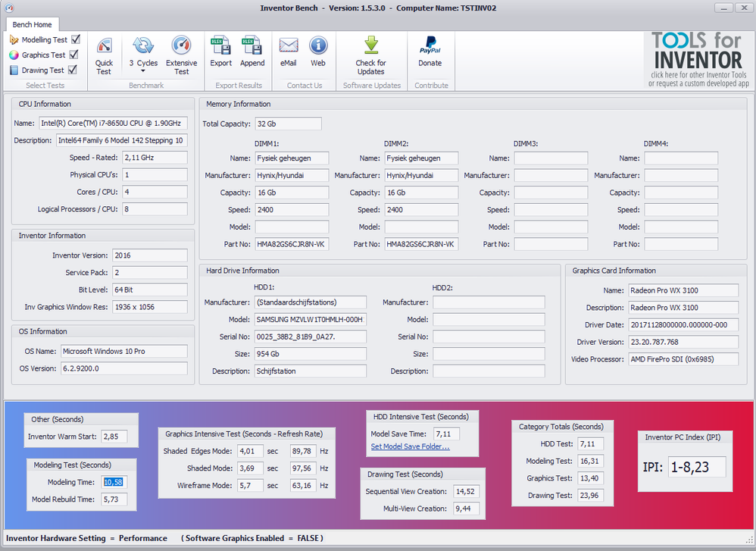This screenshot has width=756, height=551.
Task: Append results to existing XLSX
Action: tap(252, 52)
